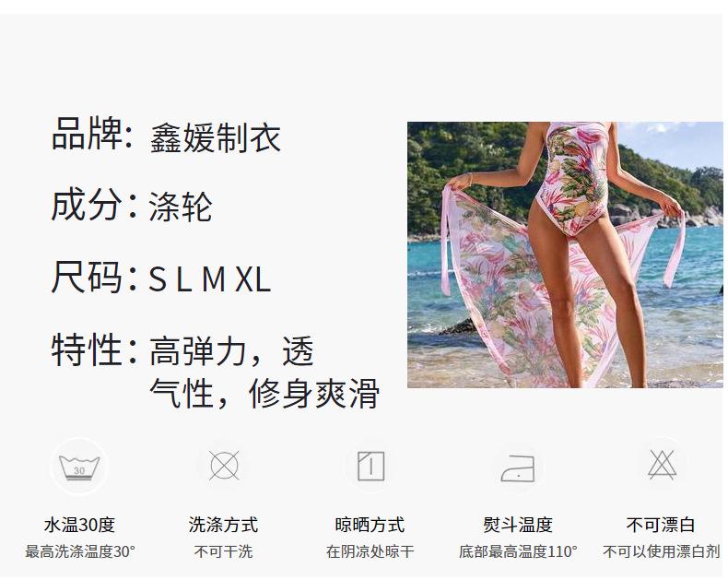The width and height of the screenshot is (728, 580).
Task: Click the 洗涤方式 heading
Action: (x=223, y=525)
